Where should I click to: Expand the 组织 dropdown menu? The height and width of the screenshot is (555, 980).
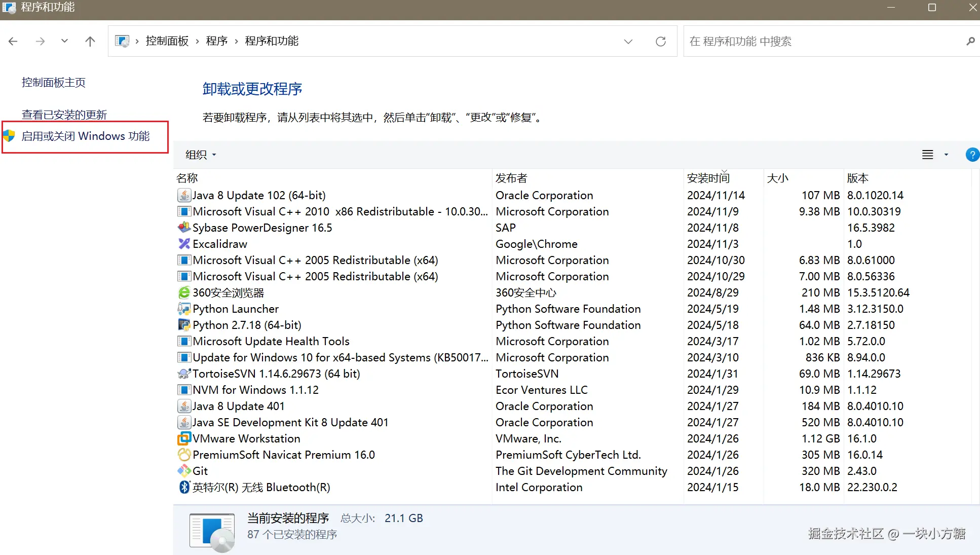tap(201, 155)
